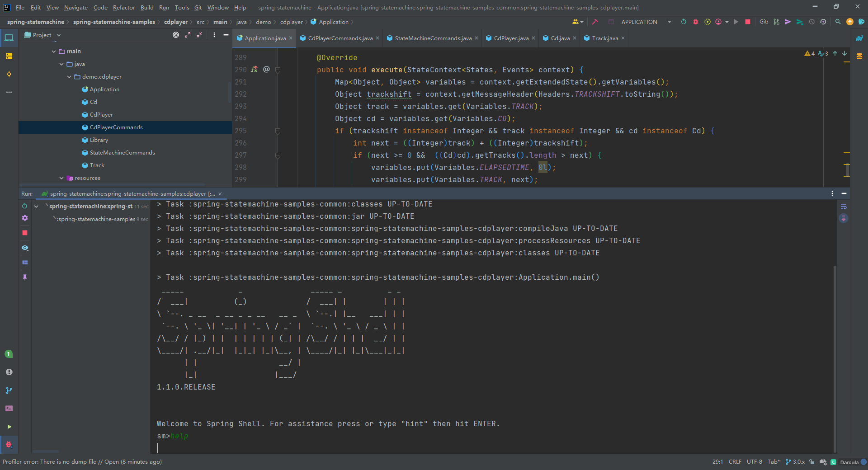Toggle pin tab in Run panel

point(25,277)
